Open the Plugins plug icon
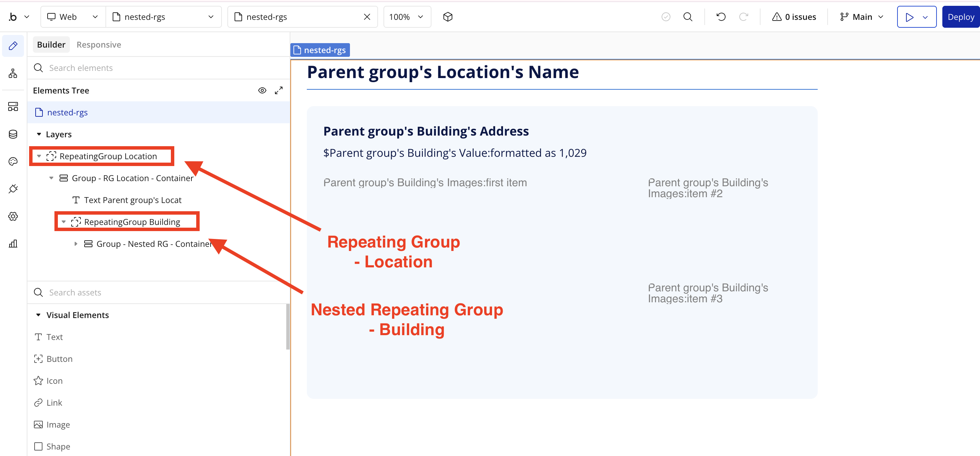 (x=13, y=189)
